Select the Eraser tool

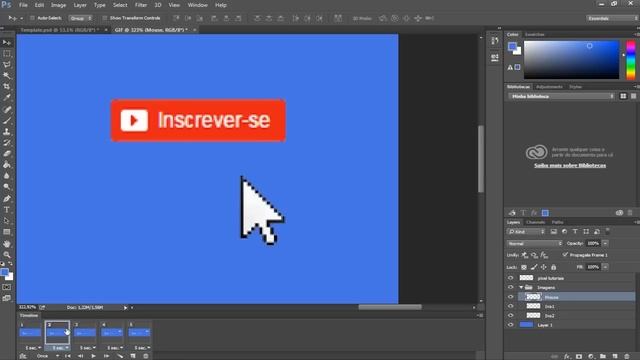point(7,154)
